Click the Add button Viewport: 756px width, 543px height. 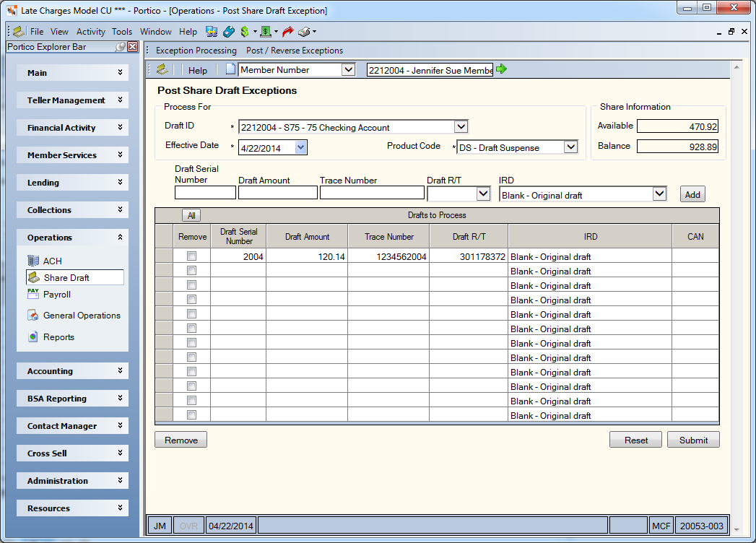coord(692,195)
